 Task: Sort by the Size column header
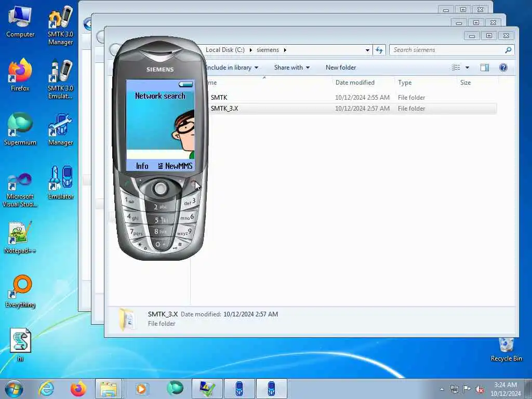[x=465, y=83]
